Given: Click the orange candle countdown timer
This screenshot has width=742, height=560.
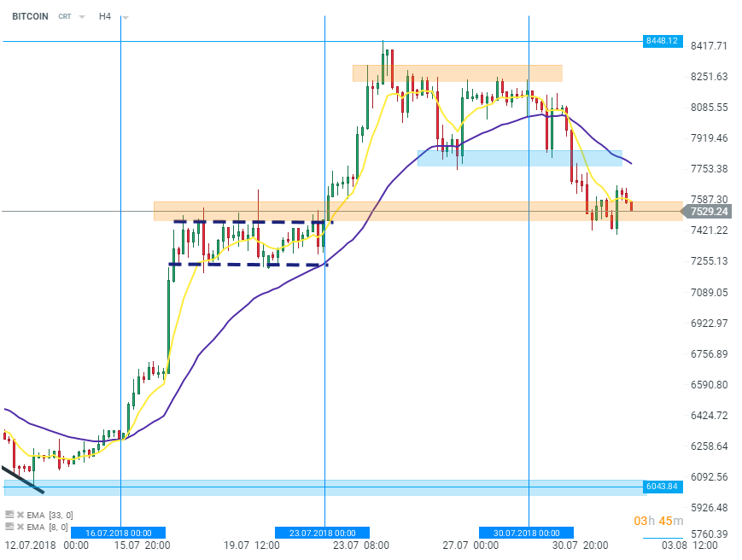Looking at the screenshot, I should click(658, 521).
